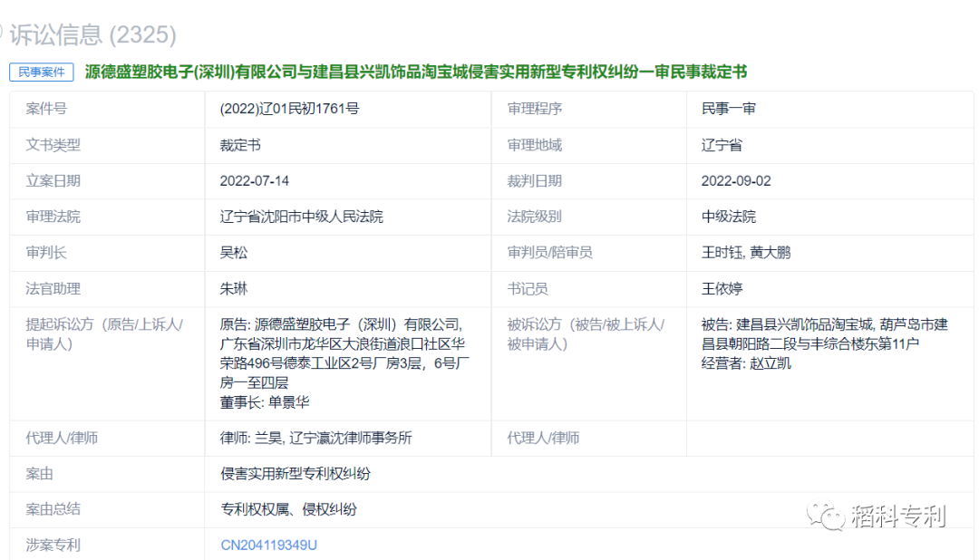Viewport: 979px width, 560px height.
Task: Select the 裁定书 document type value
Action: (240, 145)
